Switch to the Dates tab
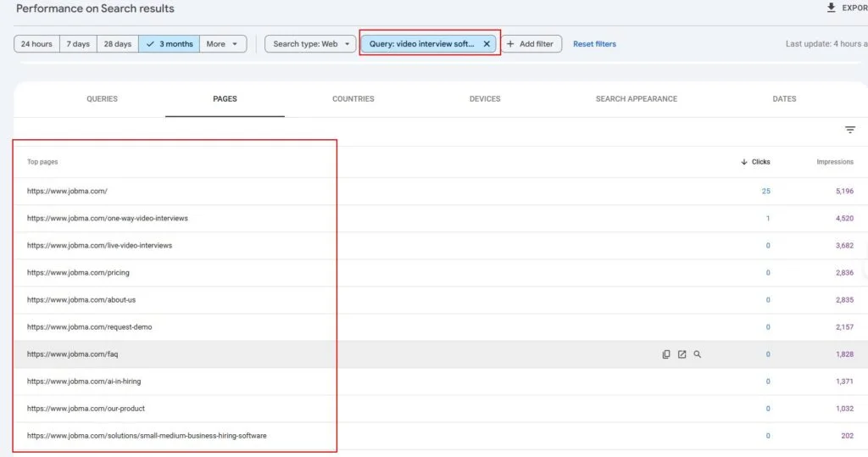Screen dimensions: 868x457 pos(784,98)
